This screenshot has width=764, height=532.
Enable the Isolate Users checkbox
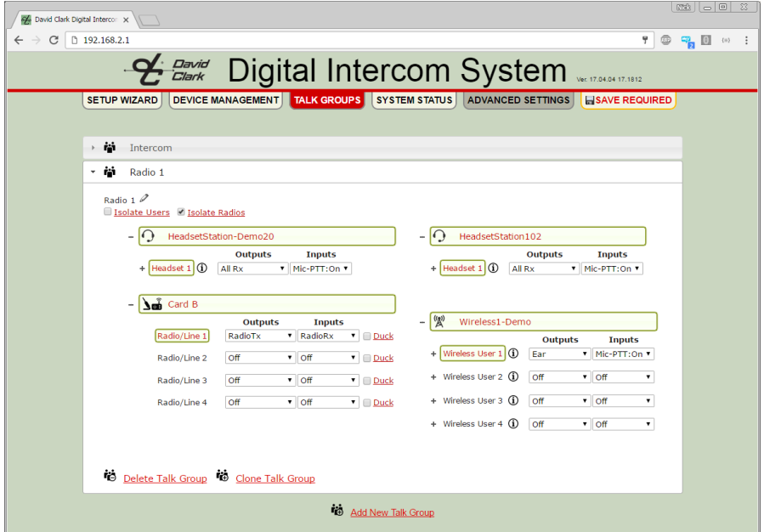tap(108, 212)
